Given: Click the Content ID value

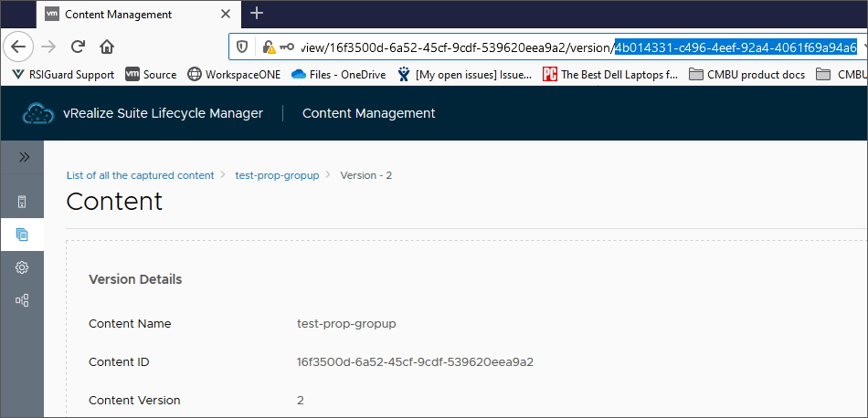Looking at the screenshot, I should coord(415,362).
